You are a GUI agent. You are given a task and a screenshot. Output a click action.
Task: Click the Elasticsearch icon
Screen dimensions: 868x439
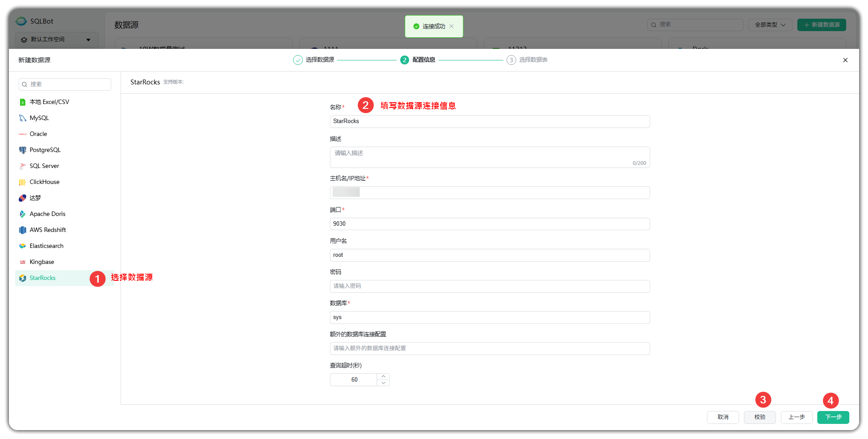(22, 246)
